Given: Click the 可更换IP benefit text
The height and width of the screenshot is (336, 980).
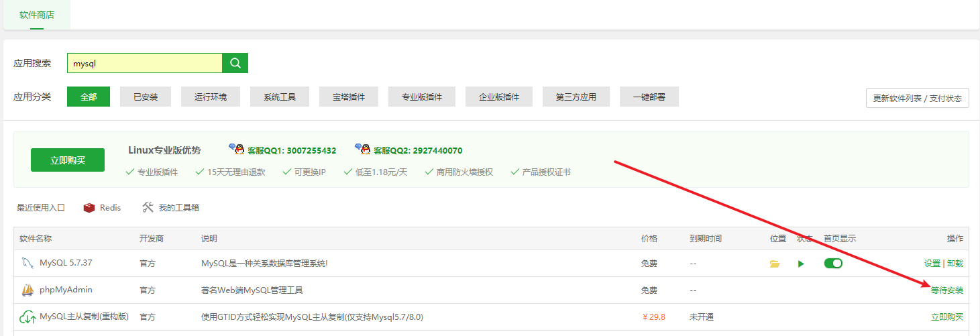Looking at the screenshot, I should pos(310,172).
